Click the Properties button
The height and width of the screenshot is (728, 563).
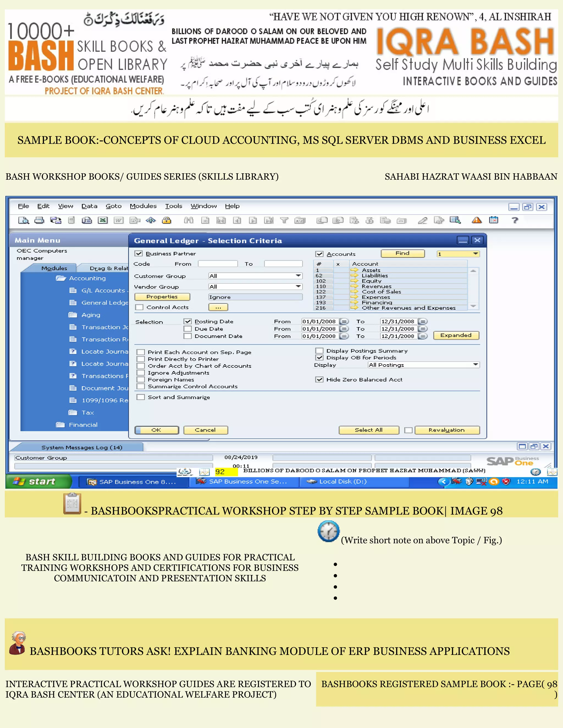162,297
